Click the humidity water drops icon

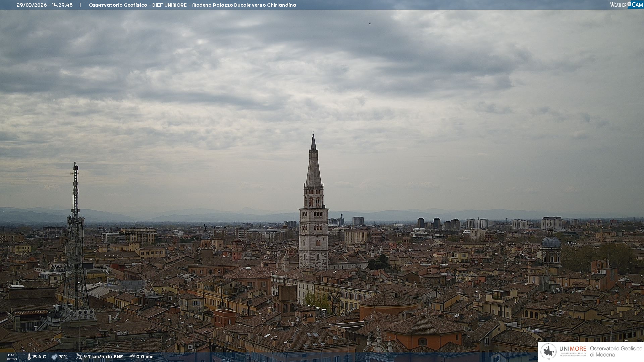tap(54, 357)
